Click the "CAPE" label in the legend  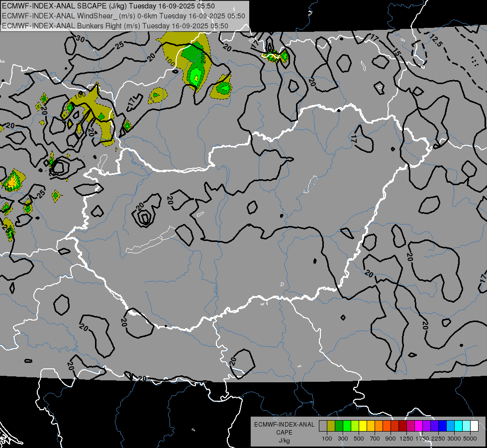pyautogui.click(x=284, y=433)
